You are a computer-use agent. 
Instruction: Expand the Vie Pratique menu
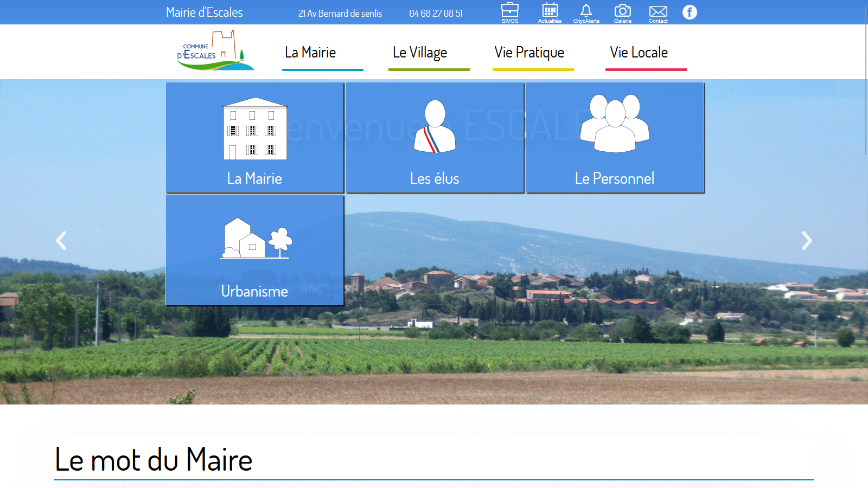pyautogui.click(x=529, y=53)
